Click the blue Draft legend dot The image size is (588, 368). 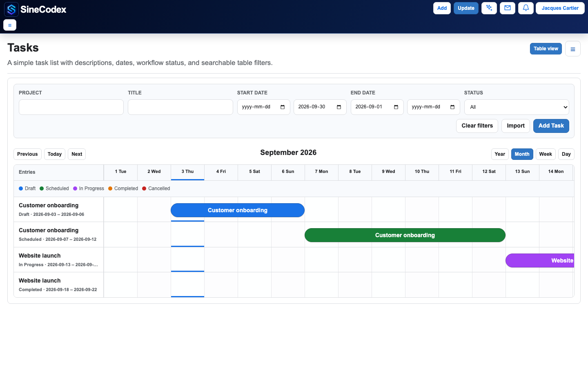pyautogui.click(x=21, y=188)
